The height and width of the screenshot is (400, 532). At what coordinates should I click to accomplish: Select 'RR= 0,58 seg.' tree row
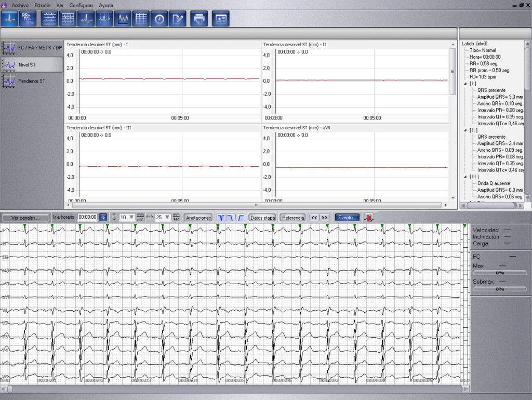(x=484, y=64)
